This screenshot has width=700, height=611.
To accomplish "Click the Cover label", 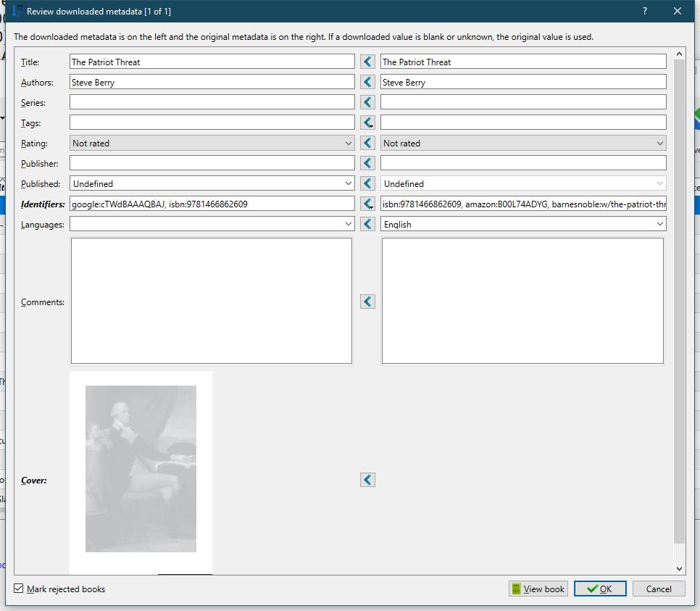I will [33, 481].
